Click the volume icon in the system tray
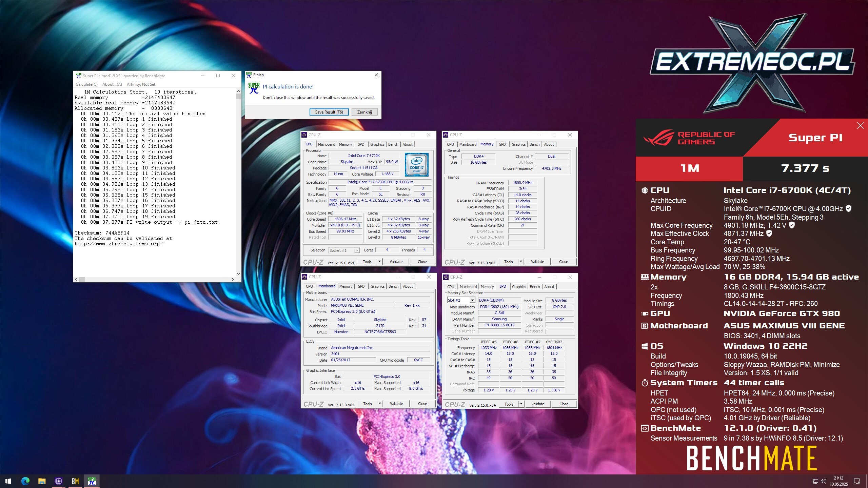868x488 pixels. coord(823,481)
